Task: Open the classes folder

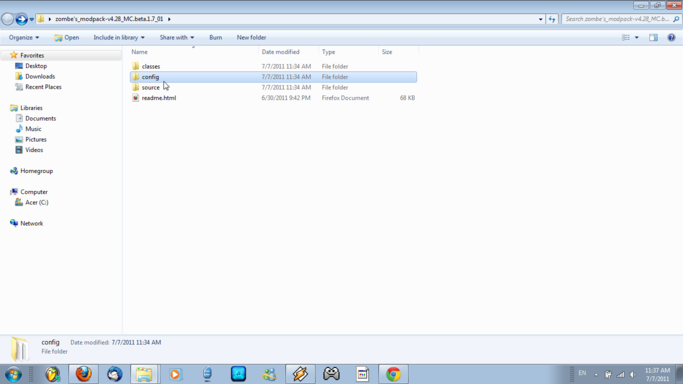Action: 151,66
